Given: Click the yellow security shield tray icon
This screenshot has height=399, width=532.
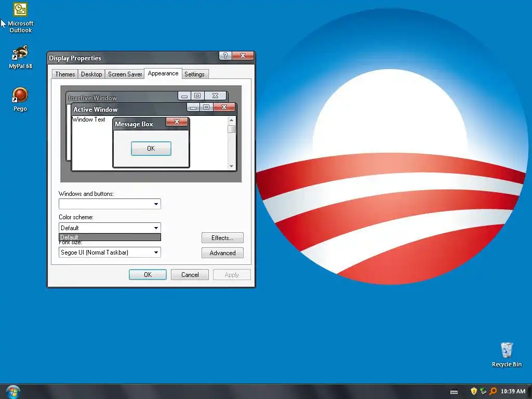Looking at the screenshot, I should (474, 391).
